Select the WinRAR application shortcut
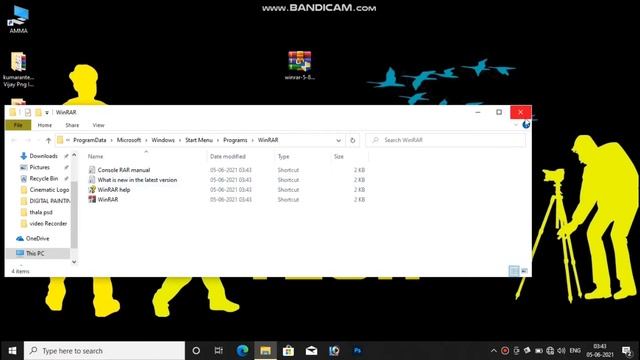640x360 pixels. coord(108,200)
